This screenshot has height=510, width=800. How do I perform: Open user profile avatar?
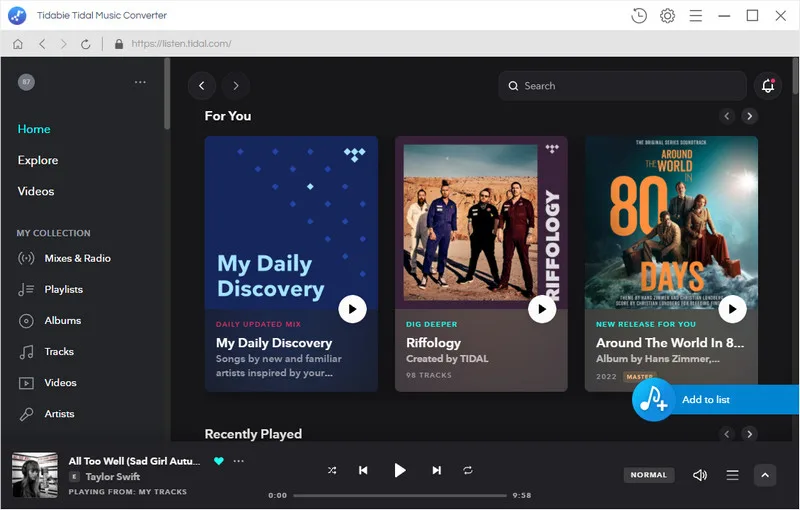point(26,82)
